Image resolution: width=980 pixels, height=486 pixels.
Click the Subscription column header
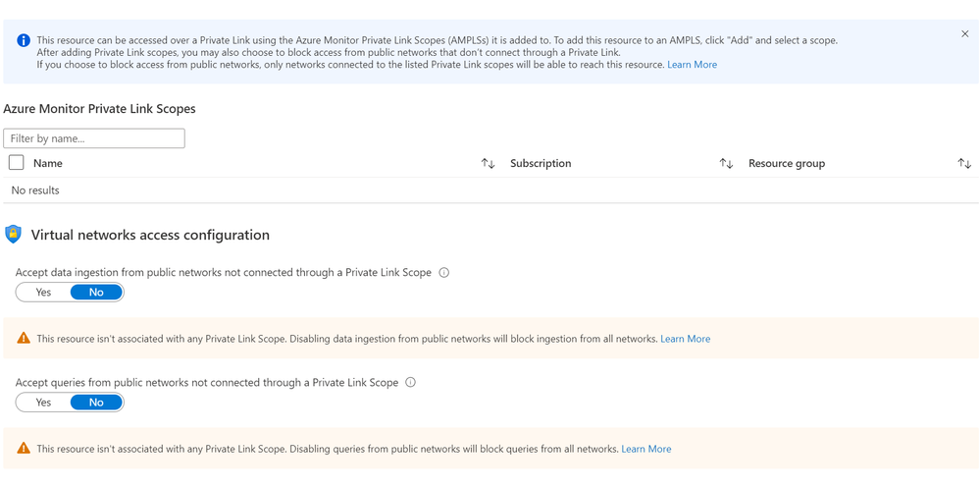click(541, 164)
